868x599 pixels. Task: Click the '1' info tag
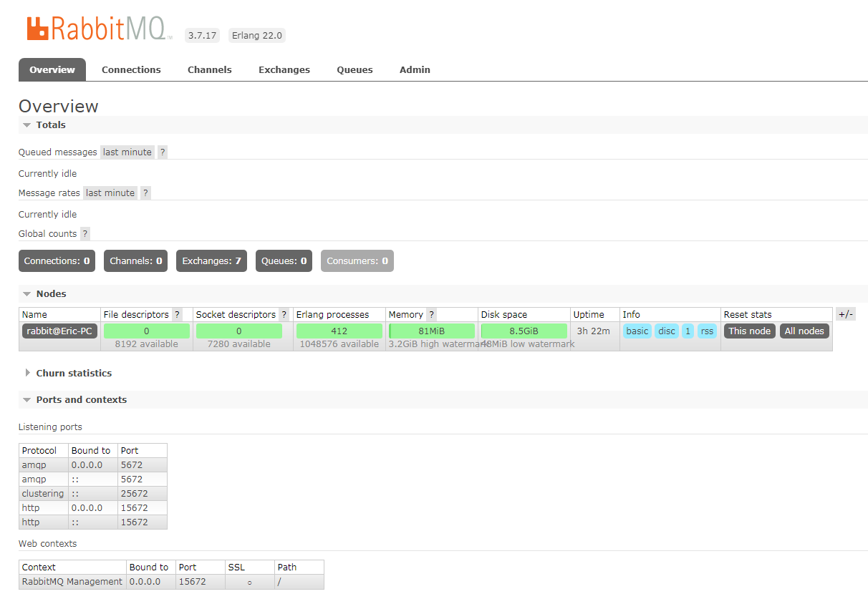[x=688, y=331]
